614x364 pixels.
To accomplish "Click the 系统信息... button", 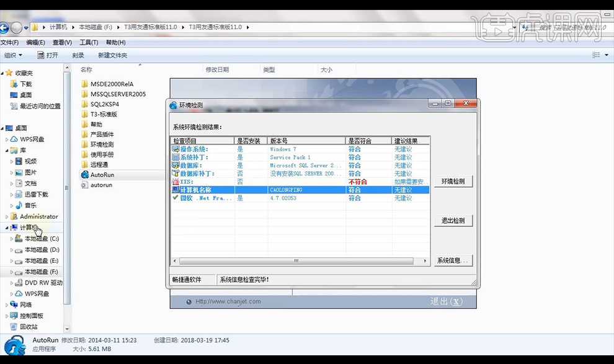I will [453, 260].
